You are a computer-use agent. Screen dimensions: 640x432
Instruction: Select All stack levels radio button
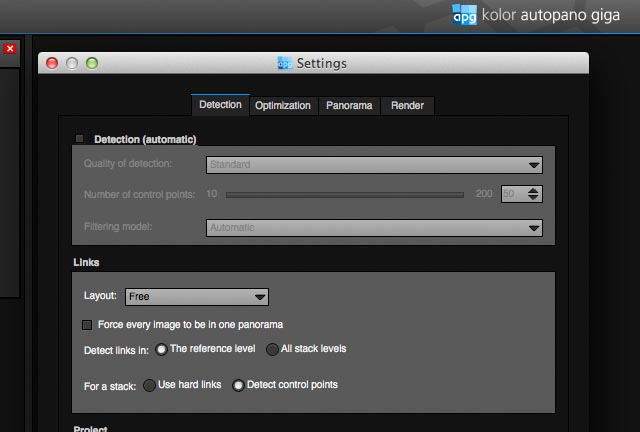pyautogui.click(x=272, y=350)
